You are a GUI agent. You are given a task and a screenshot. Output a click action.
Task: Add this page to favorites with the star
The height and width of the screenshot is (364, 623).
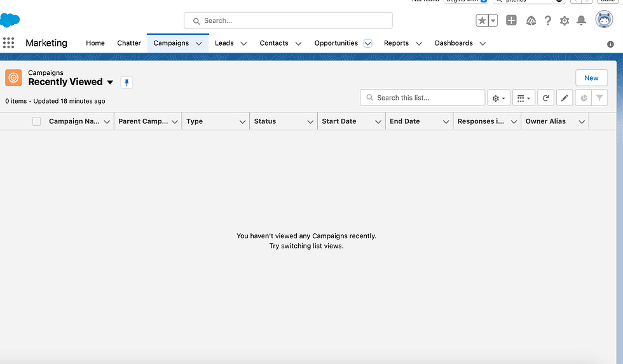pyautogui.click(x=482, y=20)
